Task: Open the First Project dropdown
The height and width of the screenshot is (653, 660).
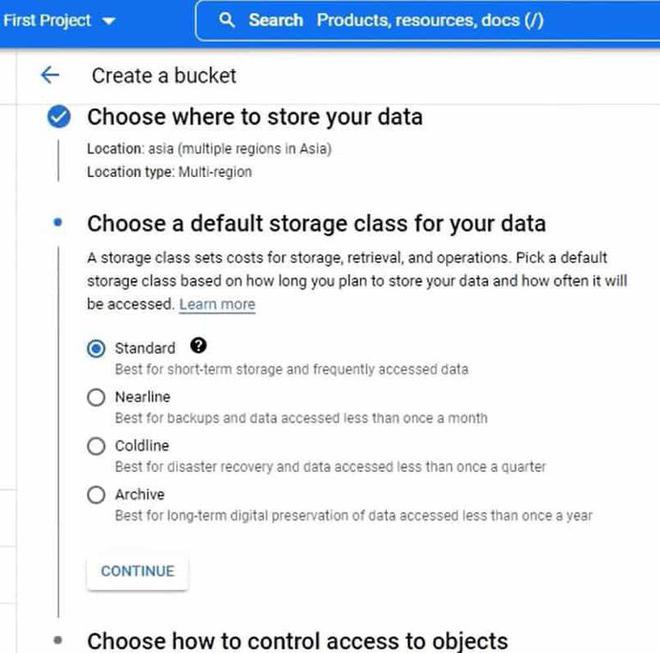Action: [x=60, y=20]
